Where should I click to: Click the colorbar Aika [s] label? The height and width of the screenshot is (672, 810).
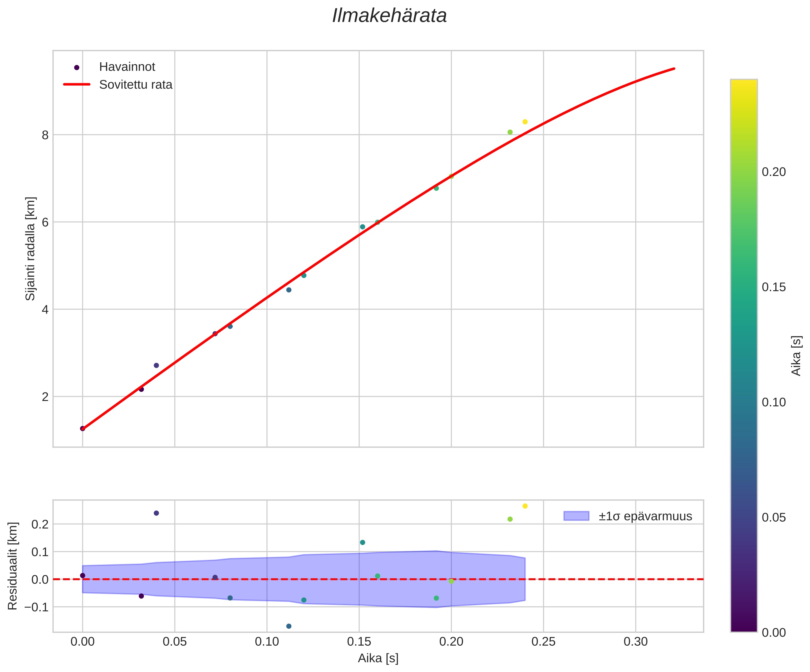(796, 356)
